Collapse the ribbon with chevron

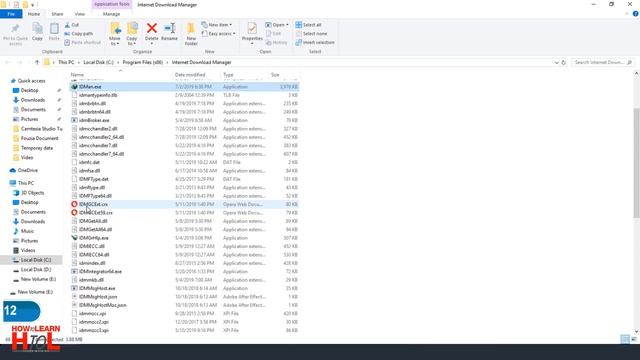627,14
